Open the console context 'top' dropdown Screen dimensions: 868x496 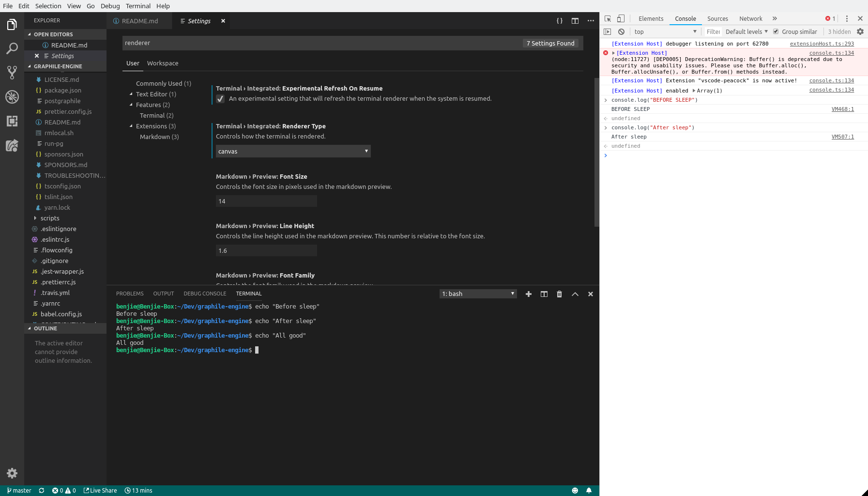pyautogui.click(x=665, y=31)
